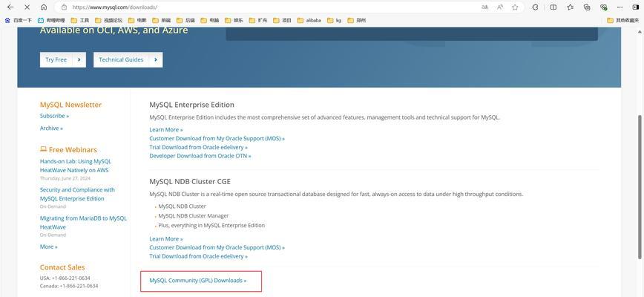
Task: Open the alibaba bookmark folder
Action: pyautogui.click(x=309, y=20)
